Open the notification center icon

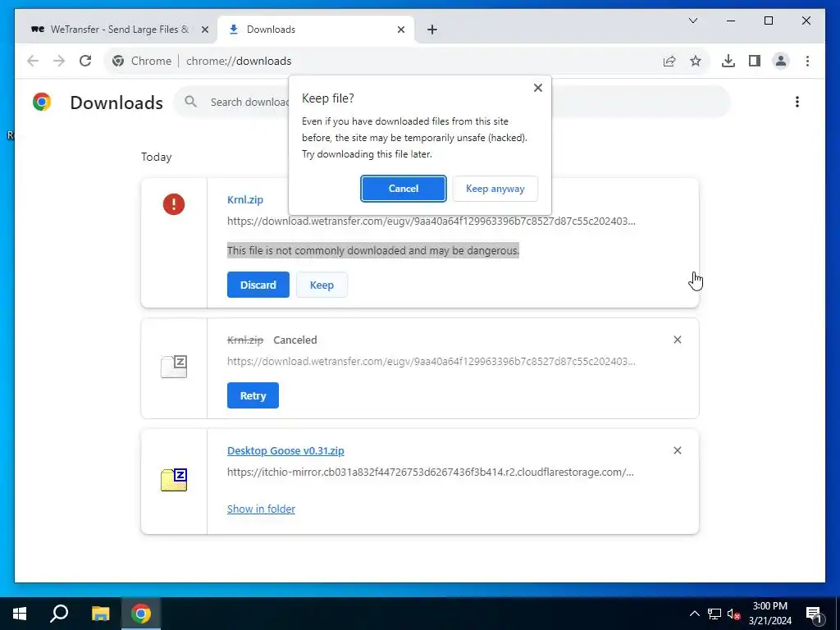click(814, 614)
